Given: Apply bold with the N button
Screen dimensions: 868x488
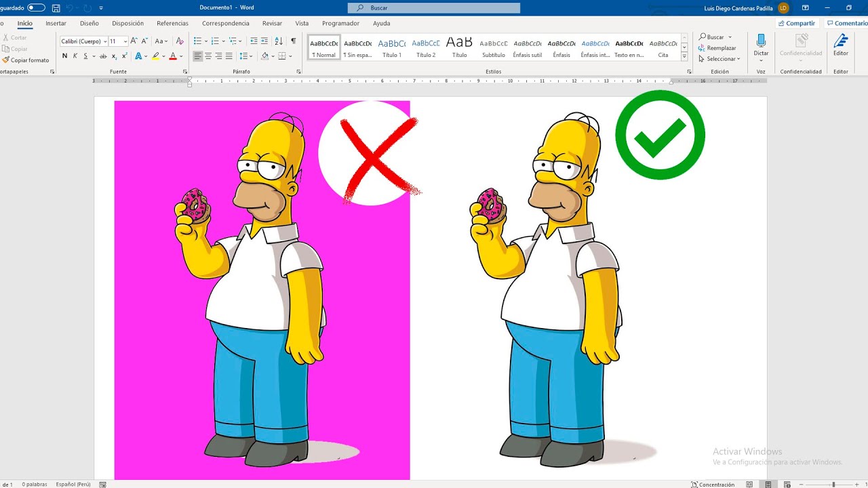Looking at the screenshot, I should (x=65, y=56).
